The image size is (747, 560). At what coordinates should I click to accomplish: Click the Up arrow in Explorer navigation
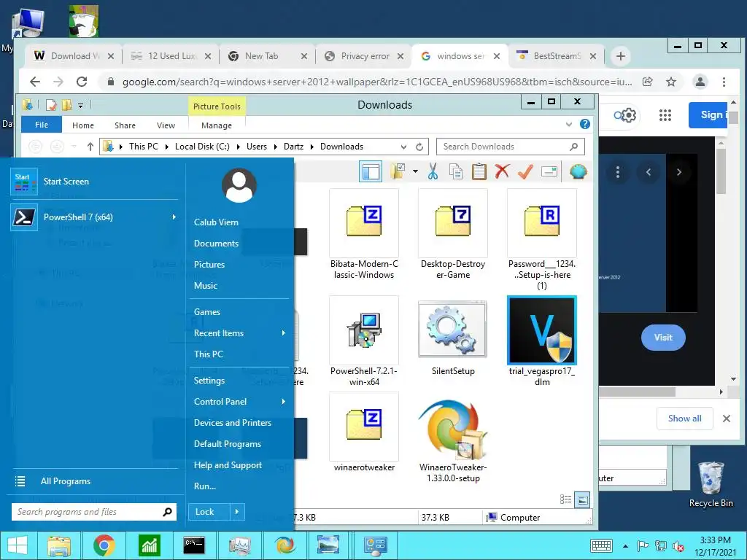[90, 147]
